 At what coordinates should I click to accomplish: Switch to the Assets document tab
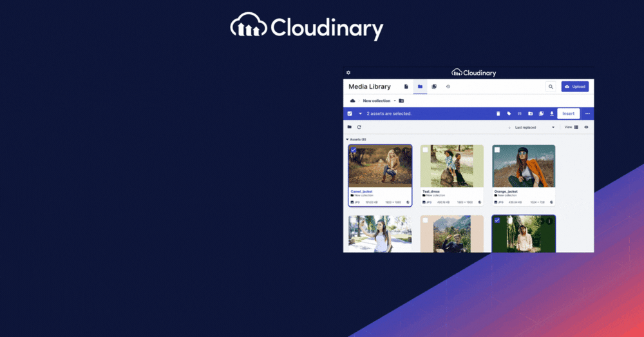tap(406, 87)
